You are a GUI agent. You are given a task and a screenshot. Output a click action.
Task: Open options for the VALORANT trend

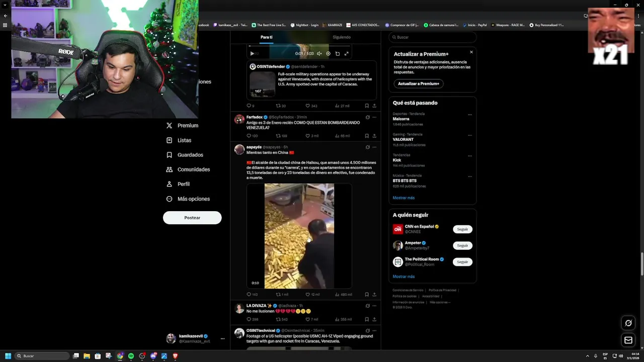coord(470,135)
